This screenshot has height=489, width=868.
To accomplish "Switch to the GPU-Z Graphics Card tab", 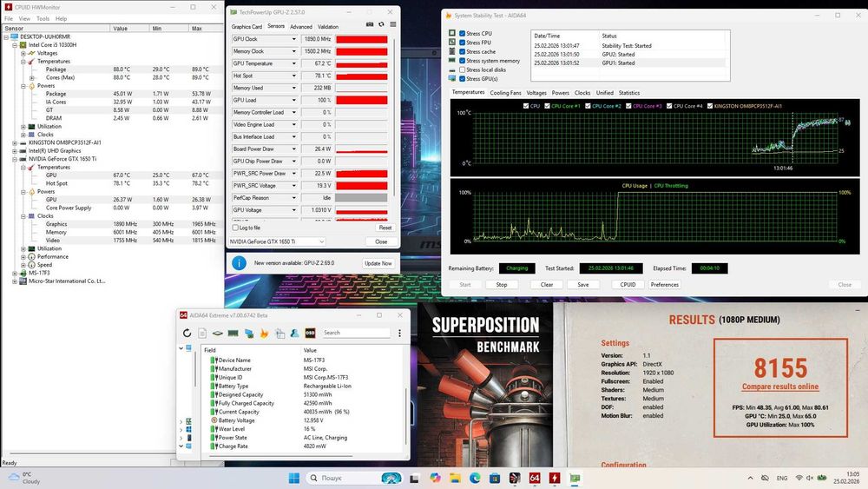I will tap(247, 27).
